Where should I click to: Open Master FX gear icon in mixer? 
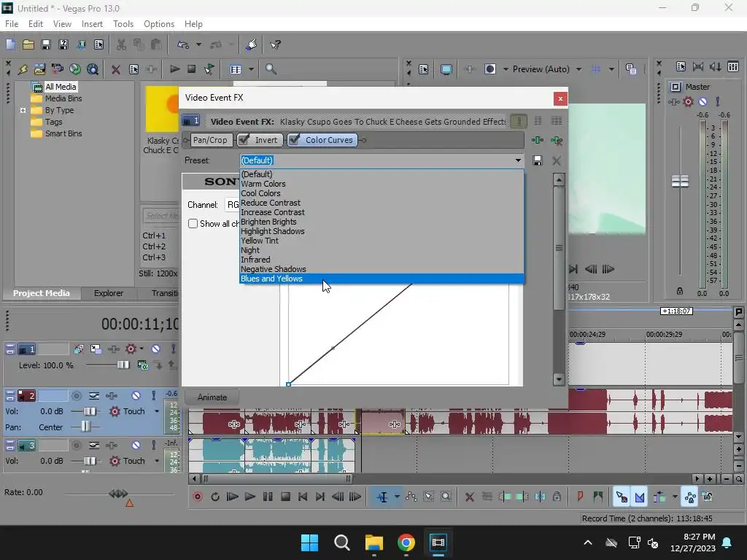pyautogui.click(x=688, y=101)
